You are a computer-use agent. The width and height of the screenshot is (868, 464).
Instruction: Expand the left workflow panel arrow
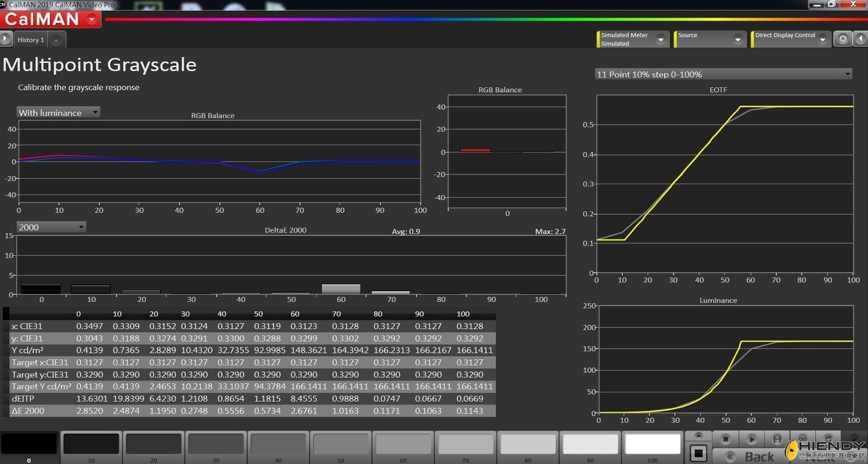point(5,39)
